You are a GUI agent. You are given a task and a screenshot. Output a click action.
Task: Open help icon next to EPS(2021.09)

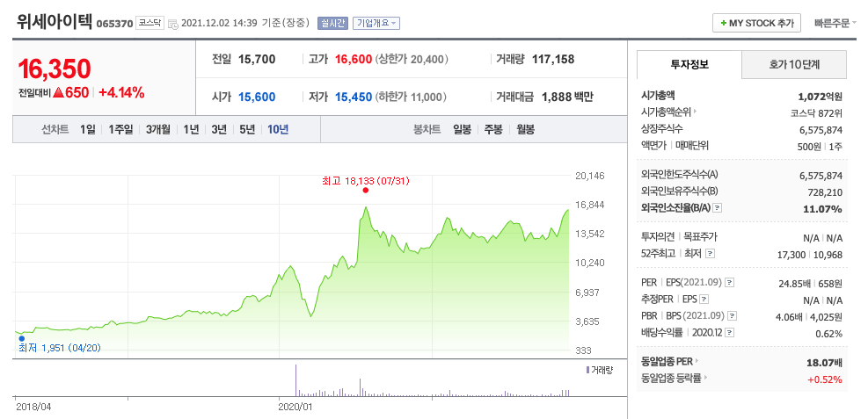[730, 283]
